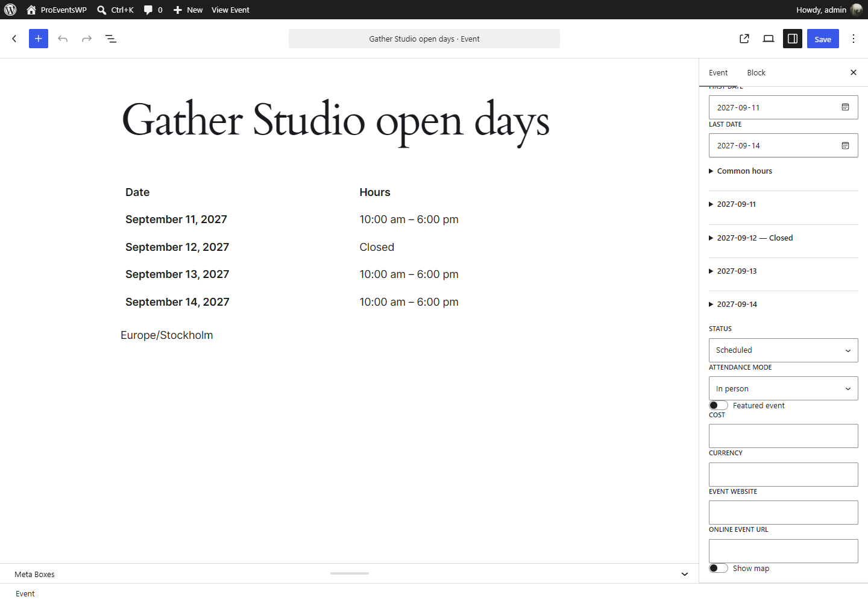Image resolution: width=868 pixels, height=603 pixels.
Task: Expand the Common hours section
Action: (x=784, y=171)
